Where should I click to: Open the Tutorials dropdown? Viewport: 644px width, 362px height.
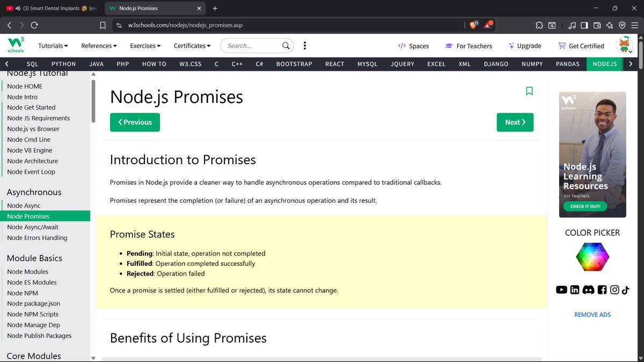pos(53,46)
